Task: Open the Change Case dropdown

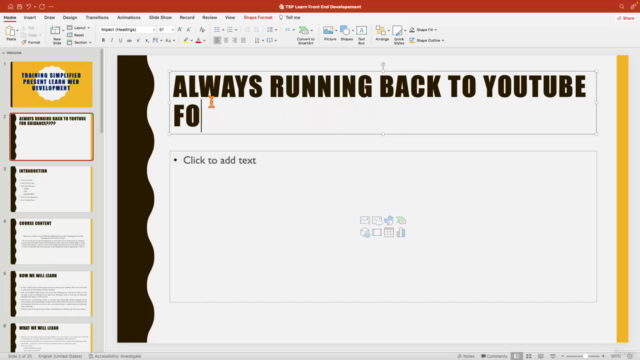Action: pos(170,40)
